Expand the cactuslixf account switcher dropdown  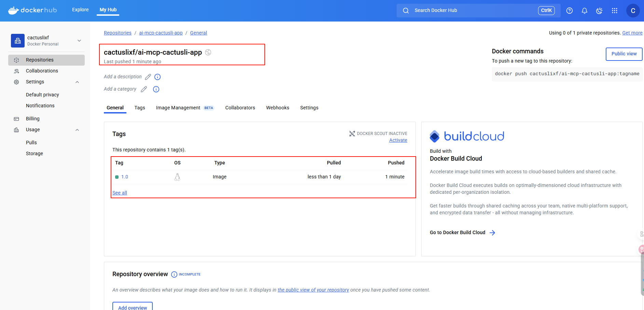coord(79,41)
